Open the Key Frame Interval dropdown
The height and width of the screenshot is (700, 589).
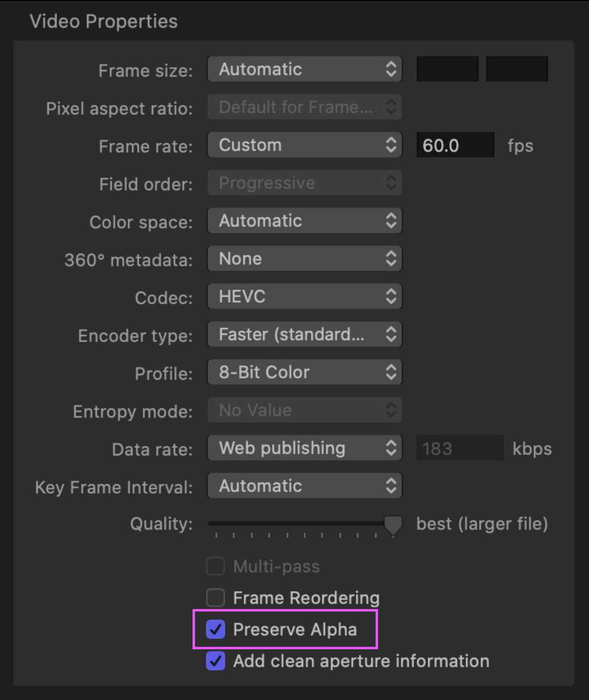click(304, 486)
